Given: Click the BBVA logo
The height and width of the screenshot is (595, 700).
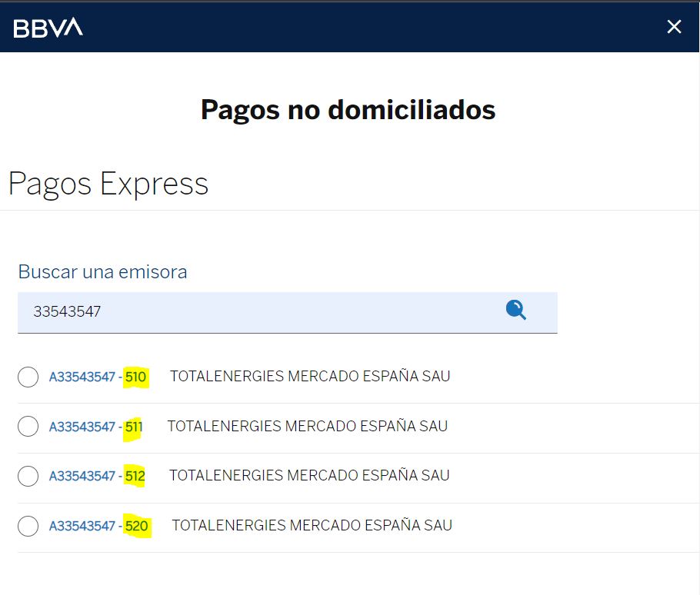Looking at the screenshot, I should 48,28.
